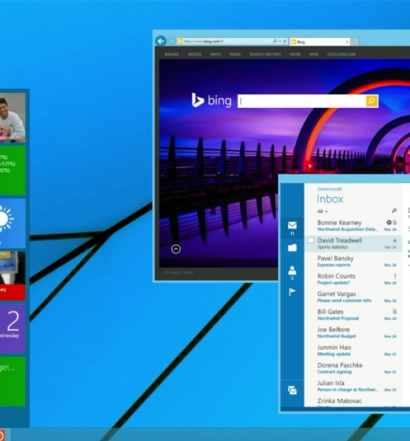The height and width of the screenshot is (441, 410).
Task: Click the Bing search text box
Action: (302, 101)
